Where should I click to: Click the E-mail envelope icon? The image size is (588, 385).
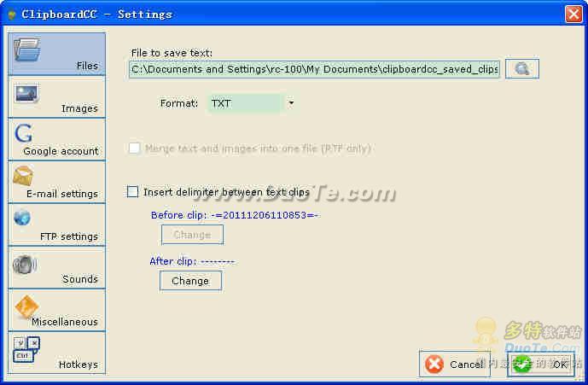(x=23, y=176)
